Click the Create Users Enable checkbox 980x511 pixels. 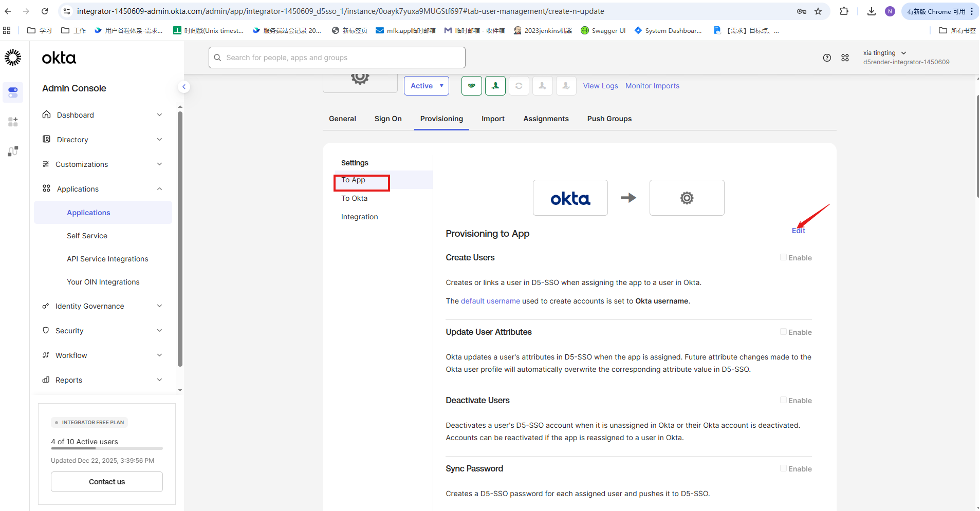pos(783,257)
